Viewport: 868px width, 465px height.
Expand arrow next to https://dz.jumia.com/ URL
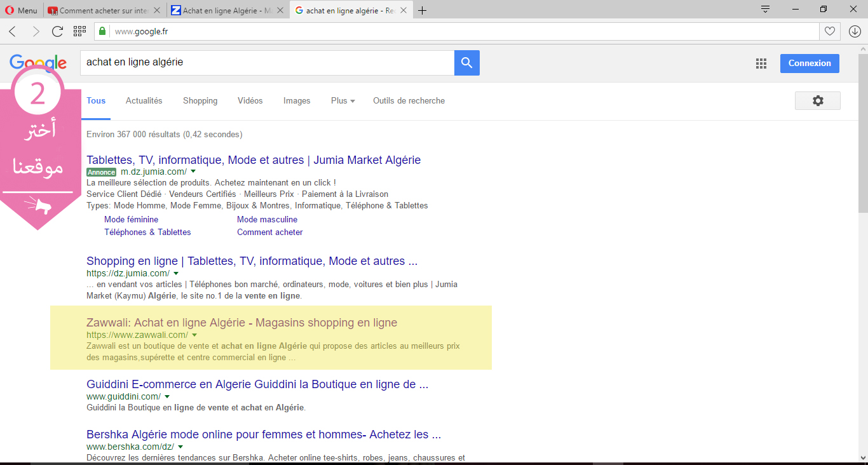(x=176, y=273)
